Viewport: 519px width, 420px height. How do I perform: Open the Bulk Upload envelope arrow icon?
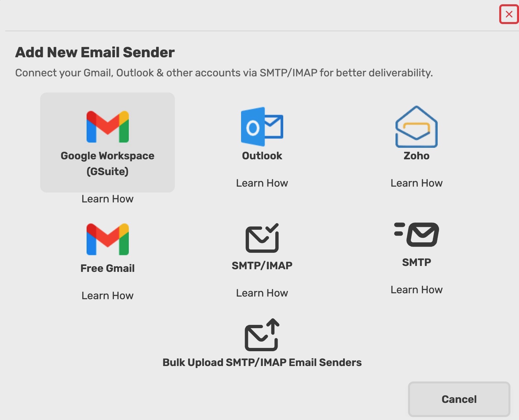[262, 335]
